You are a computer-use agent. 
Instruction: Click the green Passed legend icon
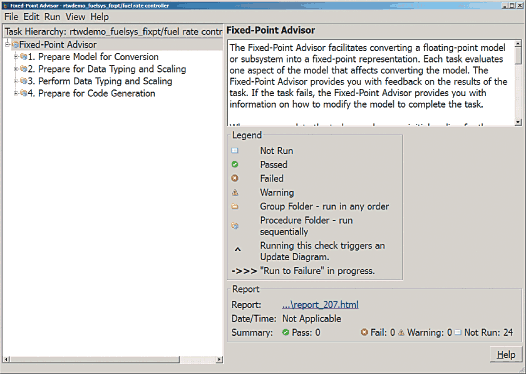[235, 164]
